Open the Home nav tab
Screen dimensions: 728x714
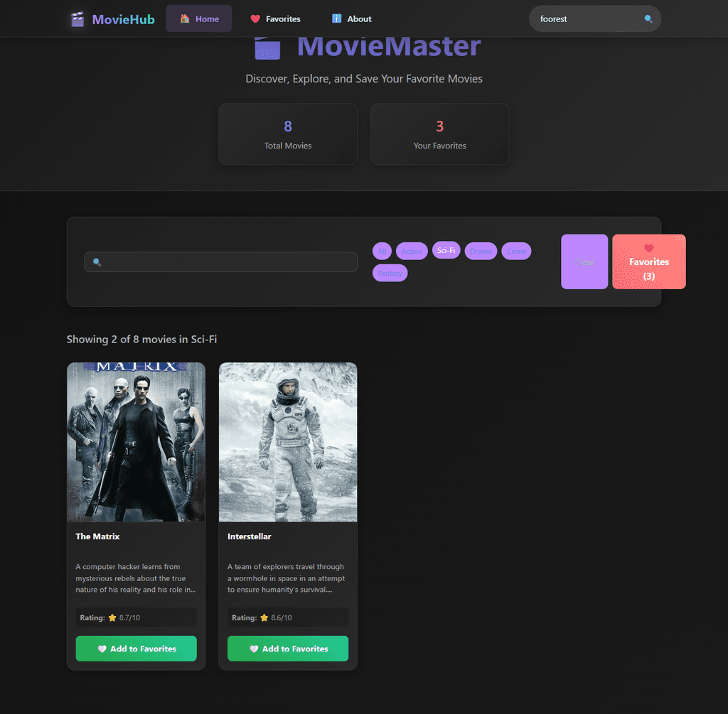coord(199,18)
